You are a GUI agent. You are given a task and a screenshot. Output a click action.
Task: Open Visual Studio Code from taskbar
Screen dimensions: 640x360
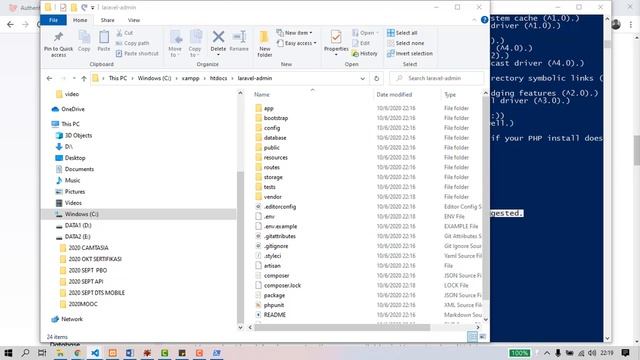pos(95,353)
